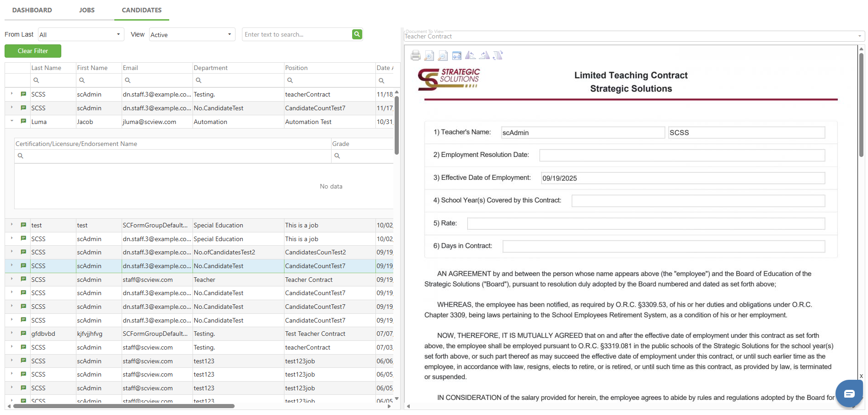The height and width of the screenshot is (415, 868).
Task: Open the View Active dropdown
Action: [192, 34]
